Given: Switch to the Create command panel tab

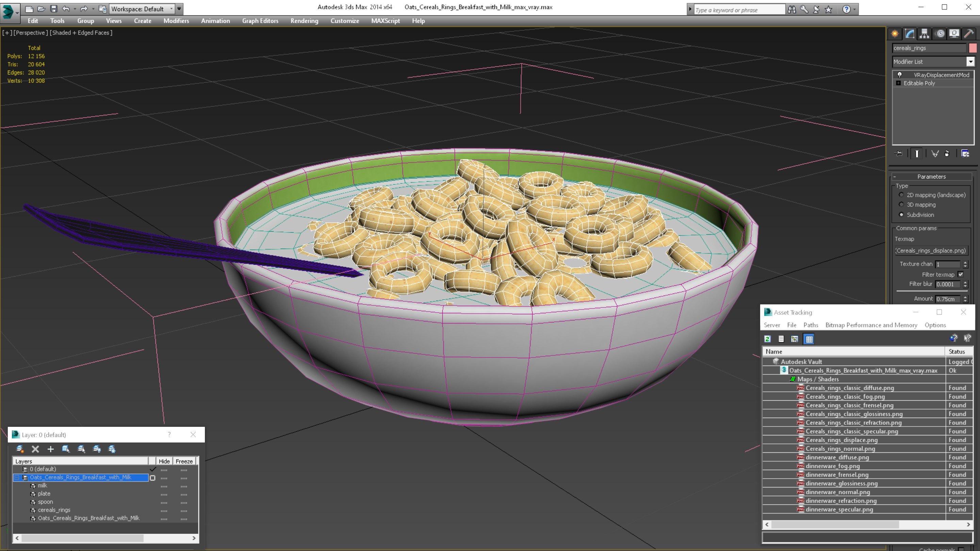Looking at the screenshot, I should (x=895, y=34).
